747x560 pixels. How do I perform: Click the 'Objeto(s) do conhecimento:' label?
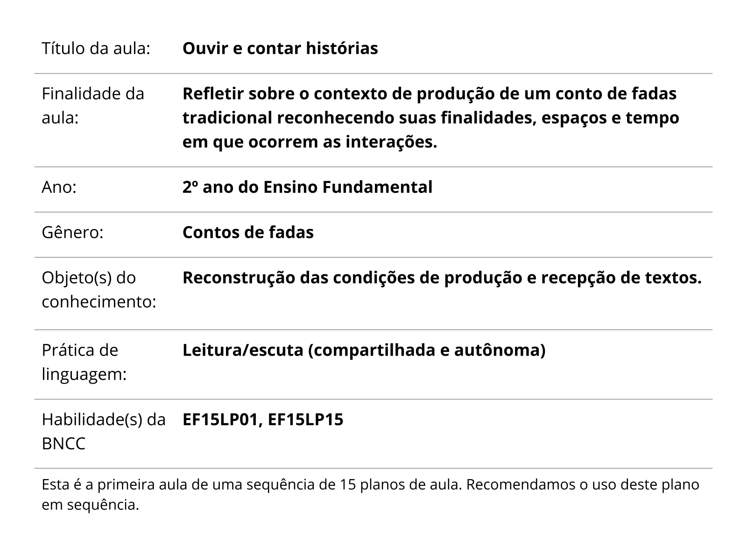[99, 290]
